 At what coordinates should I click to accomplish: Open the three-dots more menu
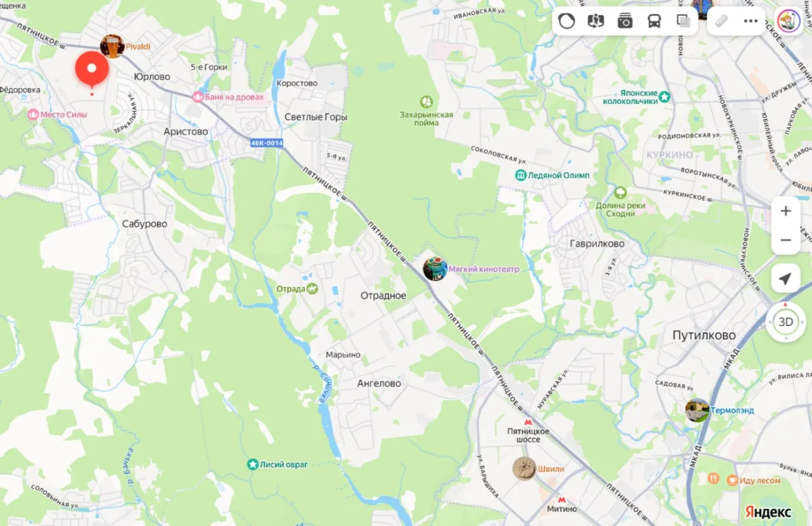[751, 21]
